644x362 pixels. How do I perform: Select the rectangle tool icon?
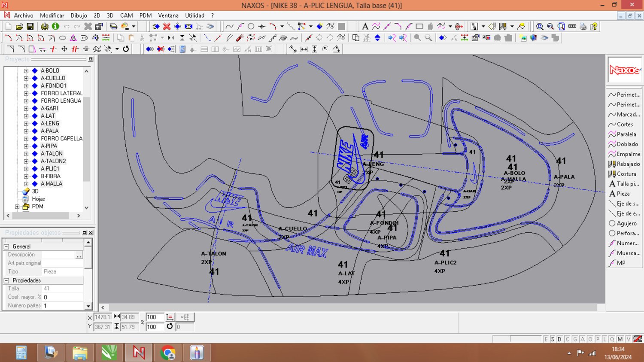click(419, 27)
